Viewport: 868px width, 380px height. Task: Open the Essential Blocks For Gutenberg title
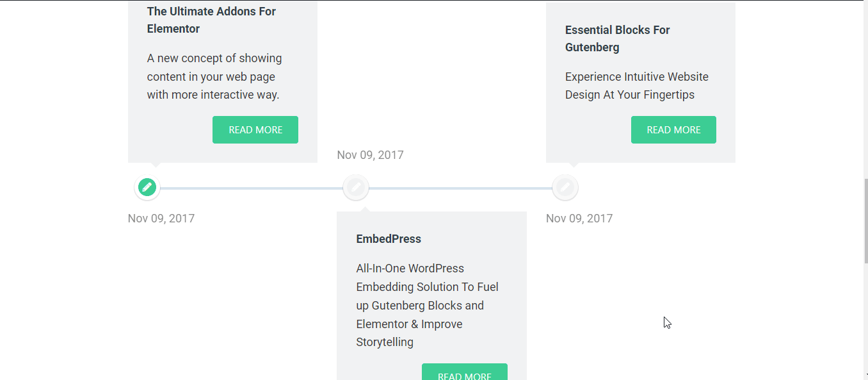coord(617,38)
